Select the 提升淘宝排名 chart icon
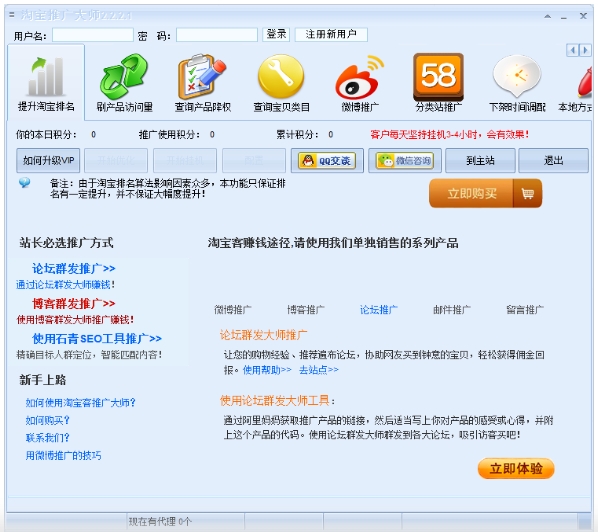The width and height of the screenshot is (598, 532). point(46,77)
